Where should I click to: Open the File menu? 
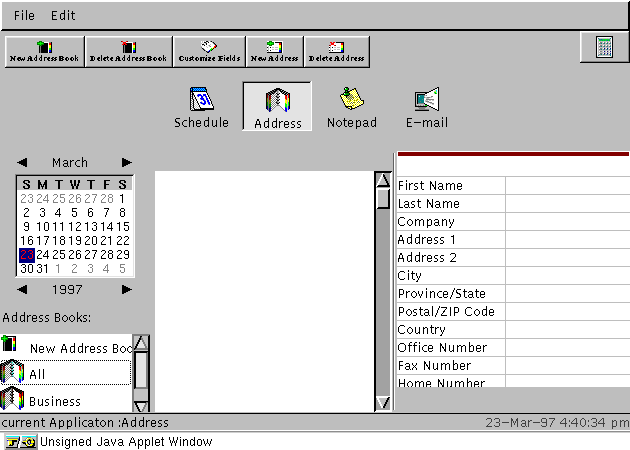[x=24, y=16]
